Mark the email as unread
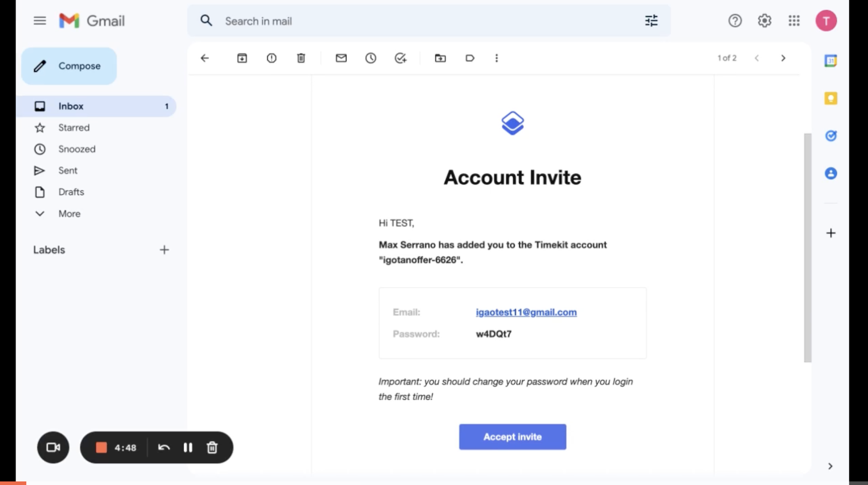Image resolution: width=868 pixels, height=485 pixels. pyautogui.click(x=341, y=58)
